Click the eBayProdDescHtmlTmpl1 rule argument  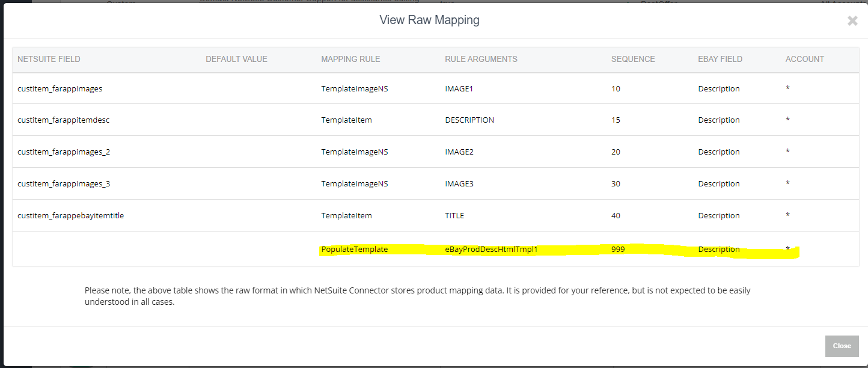(x=491, y=248)
